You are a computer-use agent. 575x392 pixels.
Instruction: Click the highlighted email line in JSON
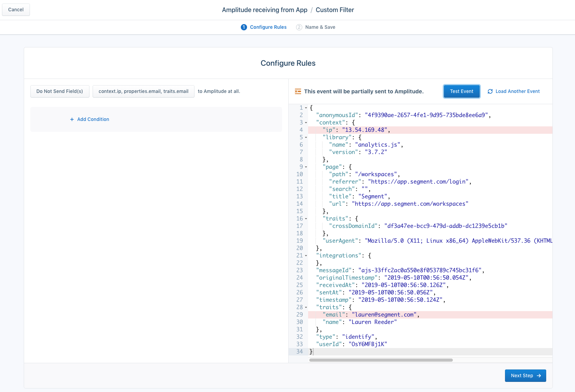click(430, 315)
